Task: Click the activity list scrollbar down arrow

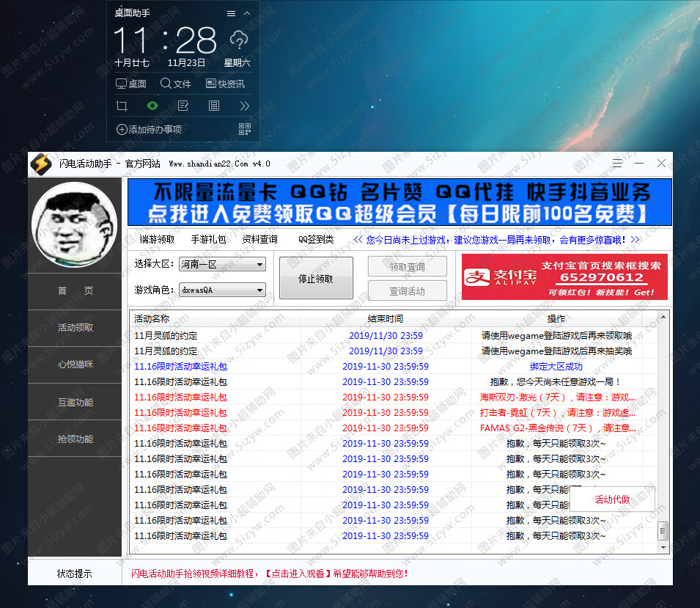Action: 663,548
